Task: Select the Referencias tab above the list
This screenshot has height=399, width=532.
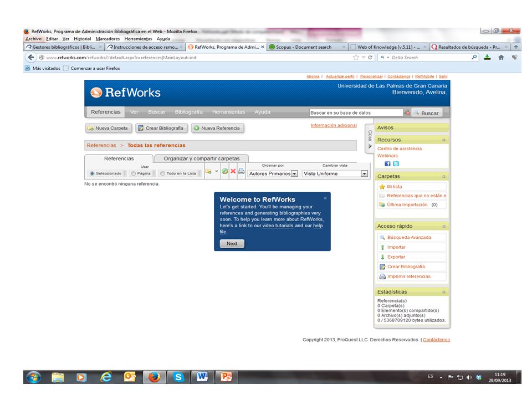Action: click(119, 158)
